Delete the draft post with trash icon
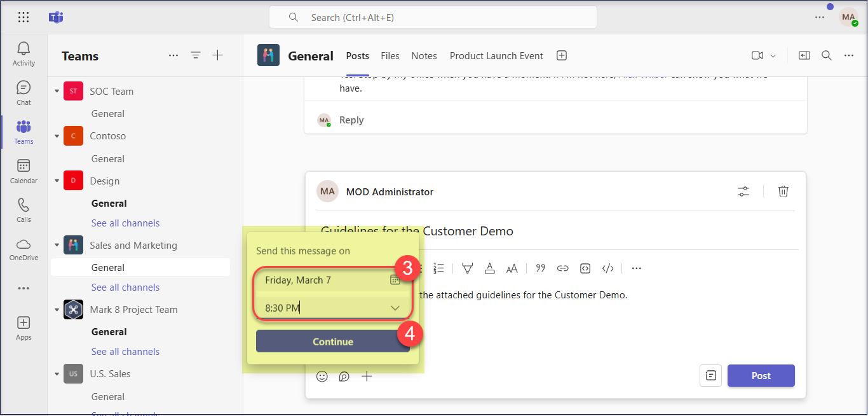The image size is (868, 416). coord(783,191)
